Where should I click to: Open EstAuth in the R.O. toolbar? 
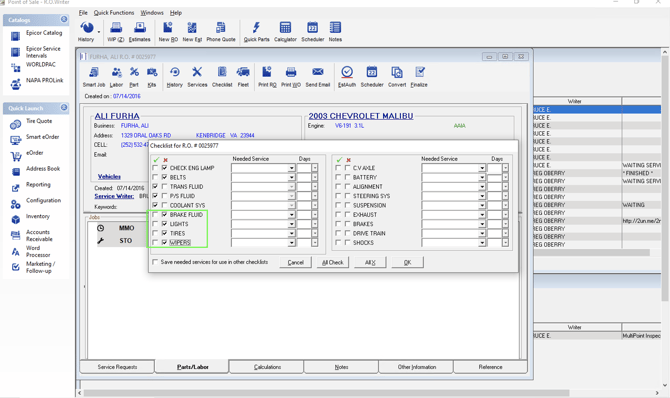point(347,77)
